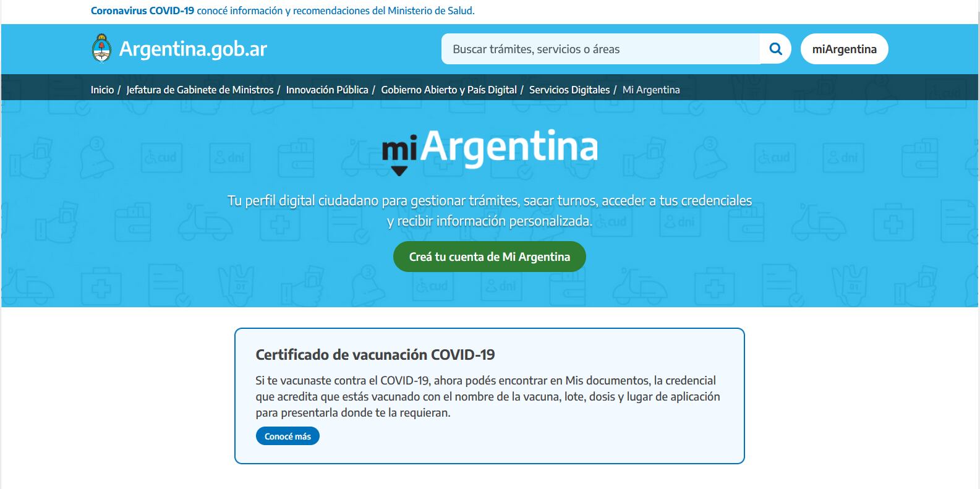The width and height of the screenshot is (980, 489).
Task: Click Creá tu cuenta de Mi Argentina
Action: point(490,257)
